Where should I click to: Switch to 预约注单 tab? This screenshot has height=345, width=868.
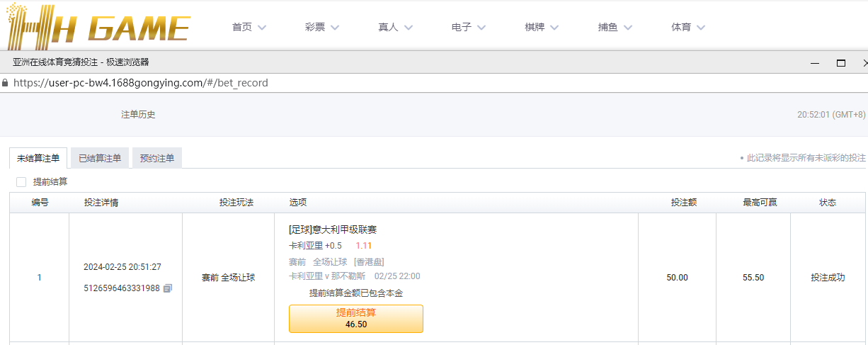click(x=157, y=158)
